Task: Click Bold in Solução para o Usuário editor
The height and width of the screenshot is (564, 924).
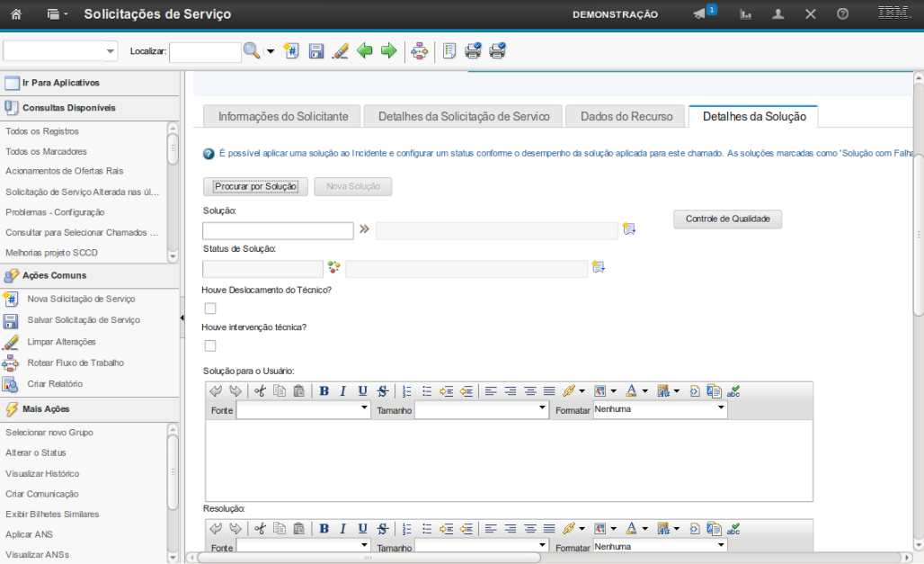Action: pos(324,391)
